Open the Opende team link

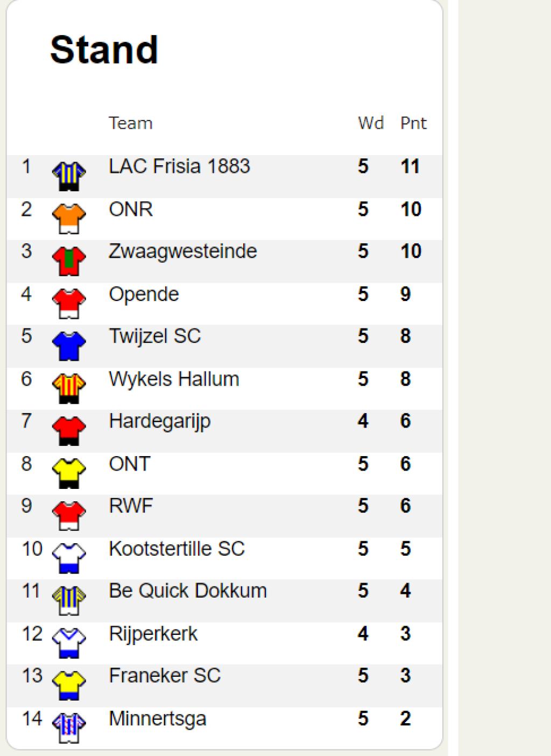tap(144, 295)
